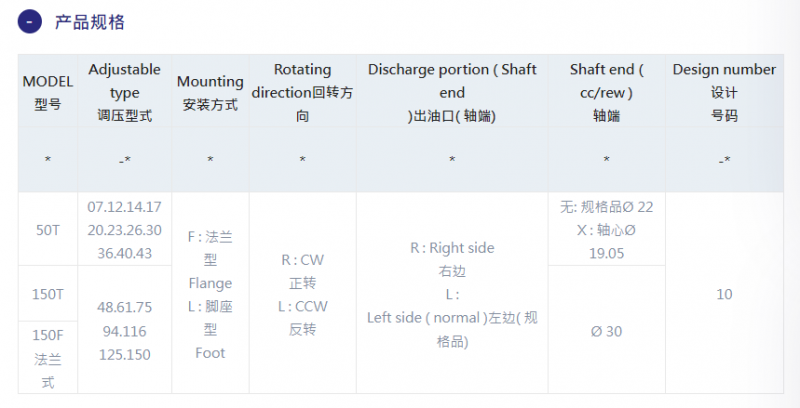This screenshot has height=408, width=800.
Task: Click the Design number 设计号码 header
Action: point(724,93)
